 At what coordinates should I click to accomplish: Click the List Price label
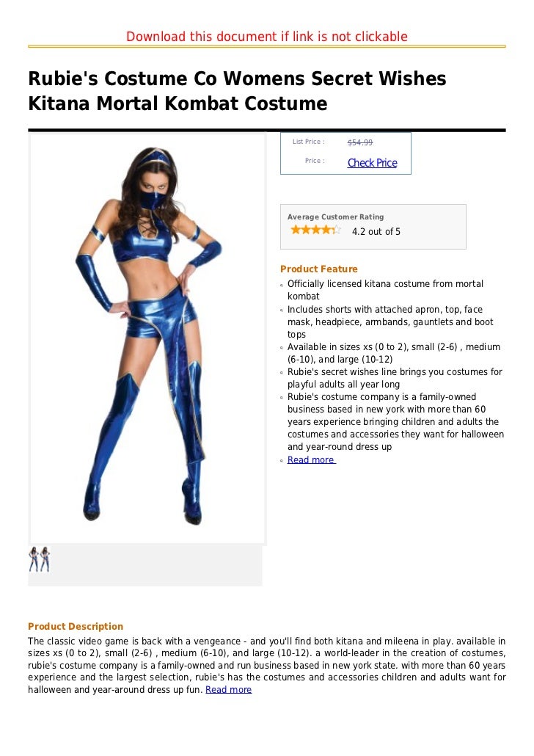pos(309,142)
